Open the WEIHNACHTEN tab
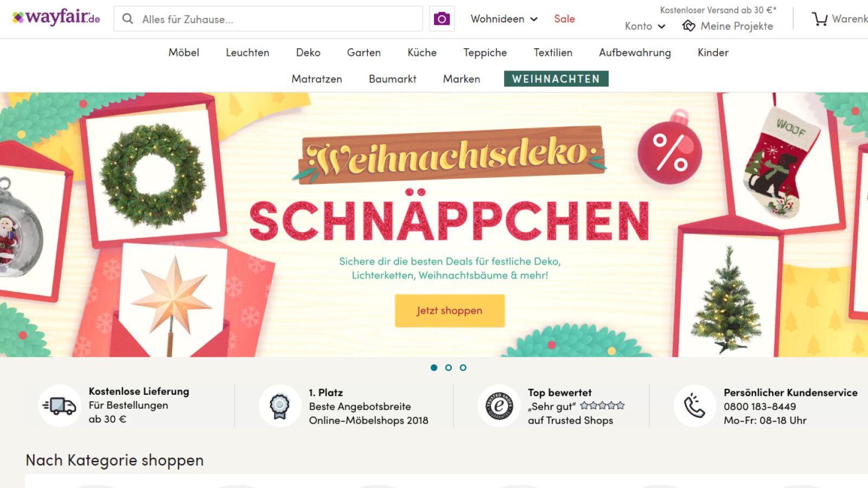This screenshot has width=868, height=488. [556, 79]
